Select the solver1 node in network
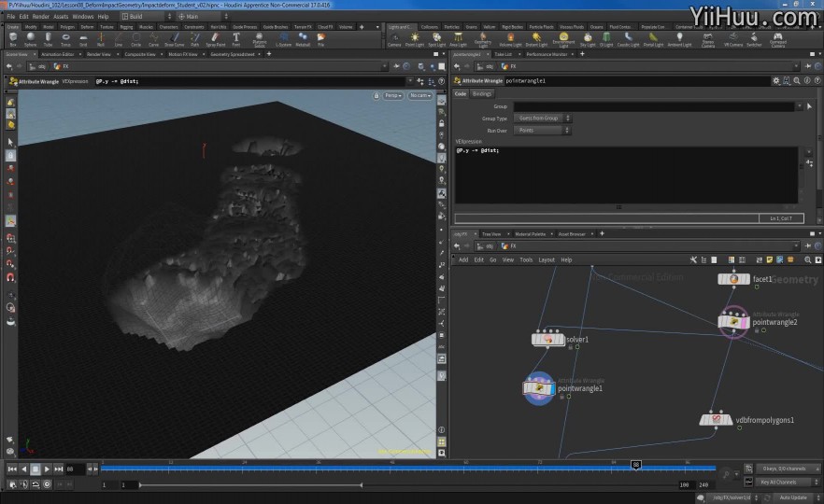Screen dimensions: 824x504 pyautogui.click(x=547, y=339)
